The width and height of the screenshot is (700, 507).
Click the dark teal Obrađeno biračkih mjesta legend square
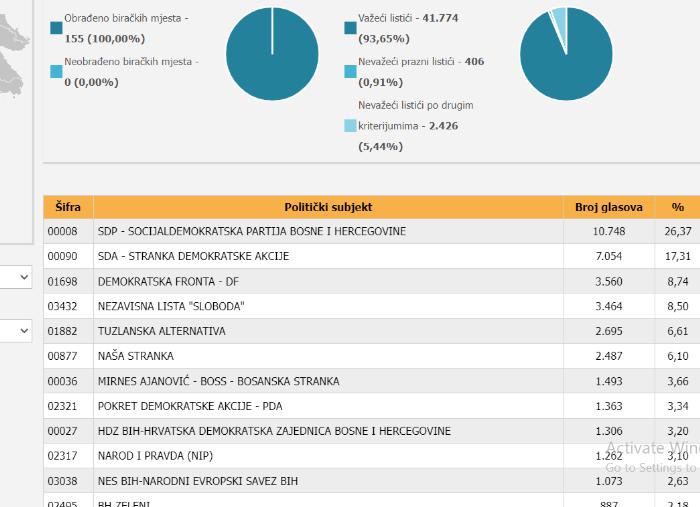pyautogui.click(x=56, y=28)
